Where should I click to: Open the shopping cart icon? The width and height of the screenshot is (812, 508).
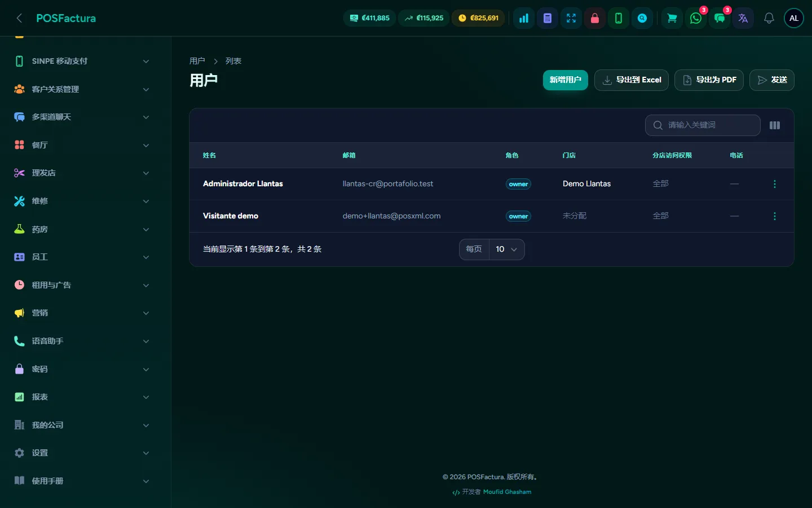[x=672, y=18]
